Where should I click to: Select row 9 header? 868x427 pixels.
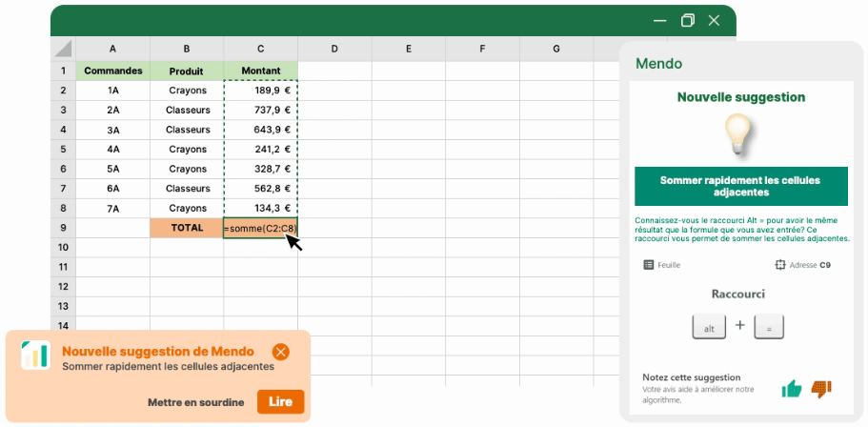point(63,228)
